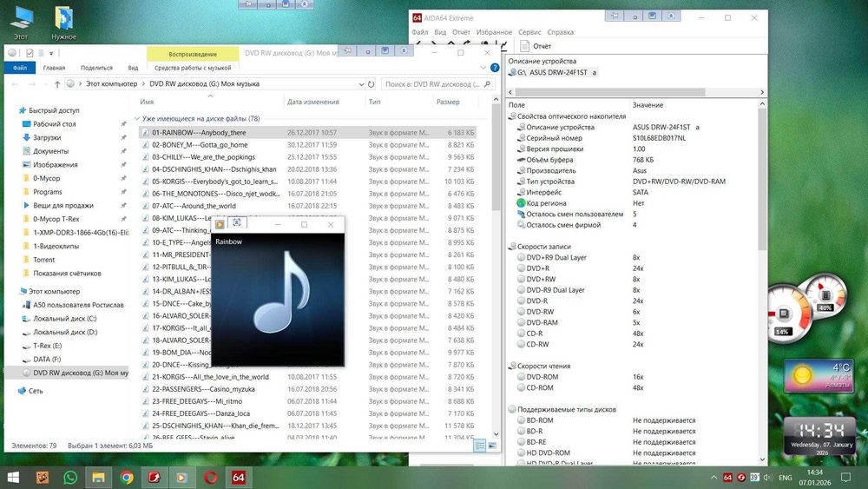This screenshot has width=868, height=489.
Task: Go up one folder level in Explorer
Action: 57,84
